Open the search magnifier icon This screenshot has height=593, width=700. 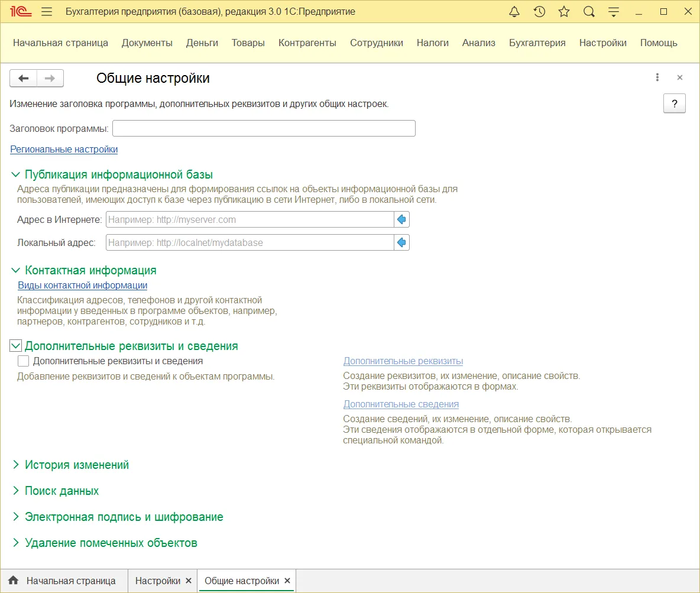[589, 12]
